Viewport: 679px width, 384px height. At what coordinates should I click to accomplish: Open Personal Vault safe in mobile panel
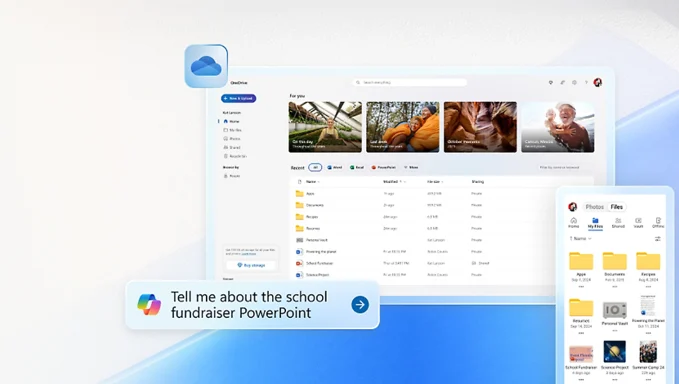pos(614,310)
